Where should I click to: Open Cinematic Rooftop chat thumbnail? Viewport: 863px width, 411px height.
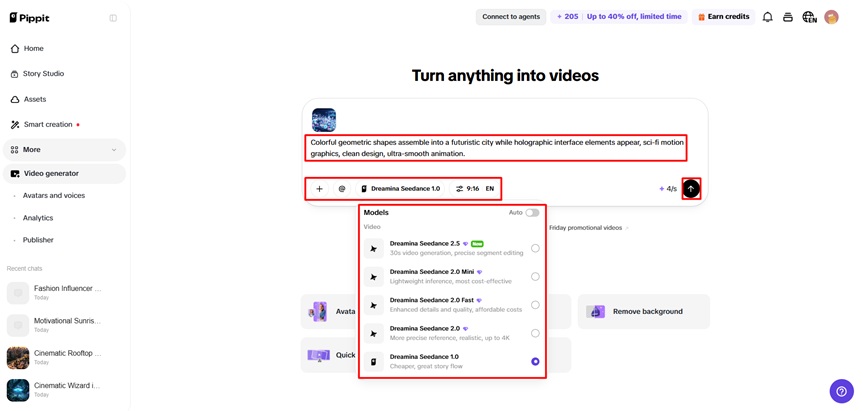point(18,358)
